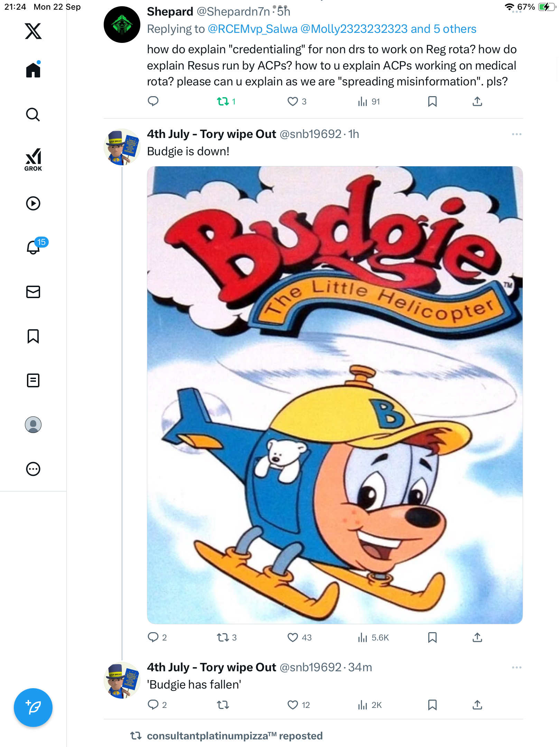Screen dimensions: 560x747
Task: Like the 'Budgie is down!' post
Action: point(293,637)
